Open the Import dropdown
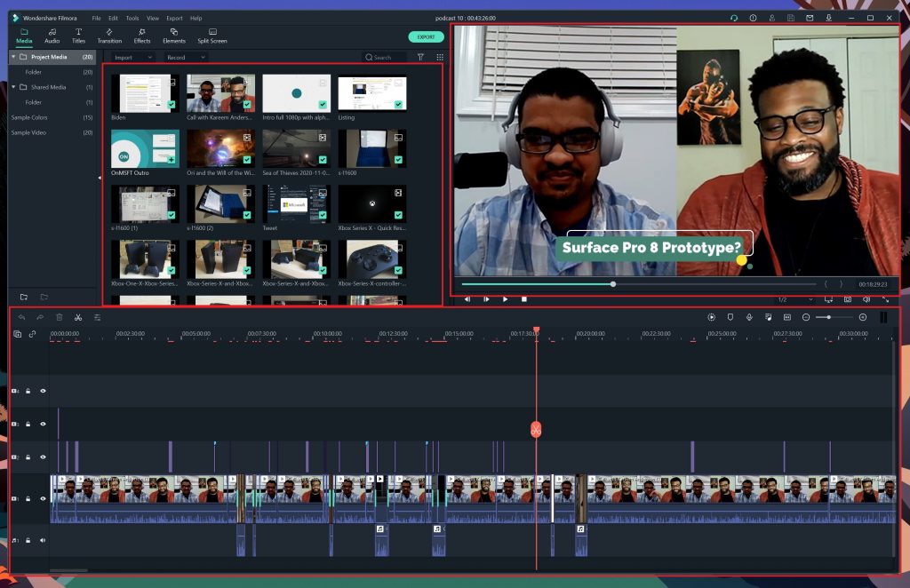 click(x=133, y=58)
